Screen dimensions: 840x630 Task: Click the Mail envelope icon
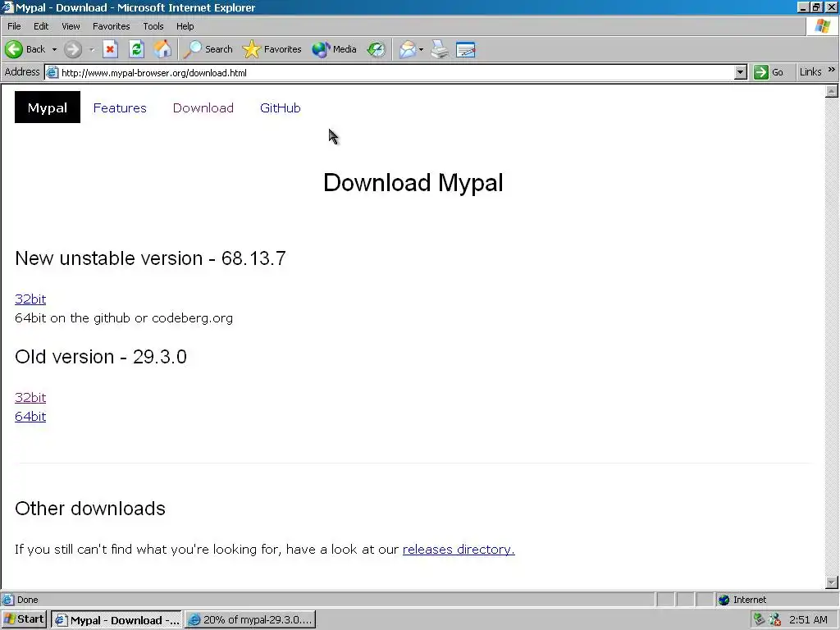point(408,49)
